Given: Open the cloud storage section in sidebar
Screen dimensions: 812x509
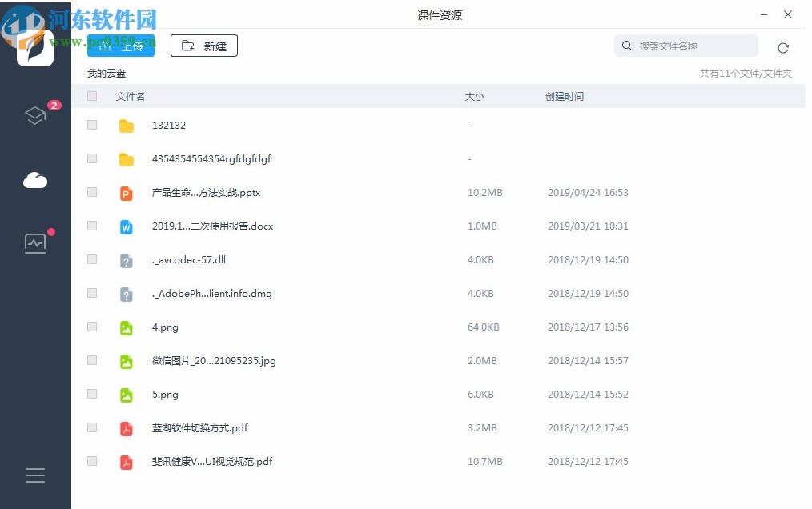Looking at the screenshot, I should tap(35, 179).
